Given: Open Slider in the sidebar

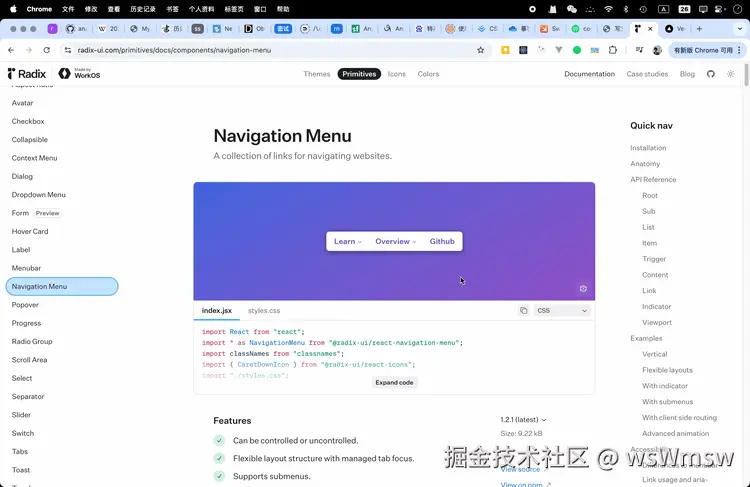Looking at the screenshot, I should point(21,415).
